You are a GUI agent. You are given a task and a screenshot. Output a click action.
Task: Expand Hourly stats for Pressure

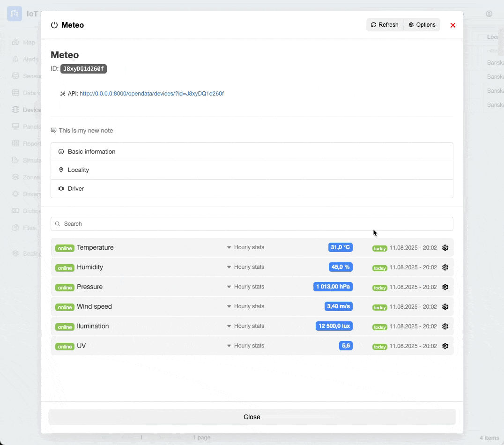pos(245,287)
